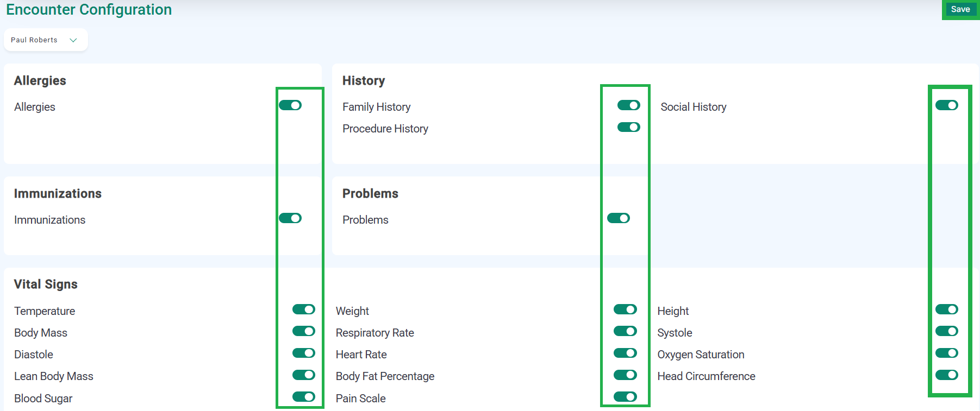Toggle the Allergies switch
This screenshot has height=411, width=980.
[290, 105]
